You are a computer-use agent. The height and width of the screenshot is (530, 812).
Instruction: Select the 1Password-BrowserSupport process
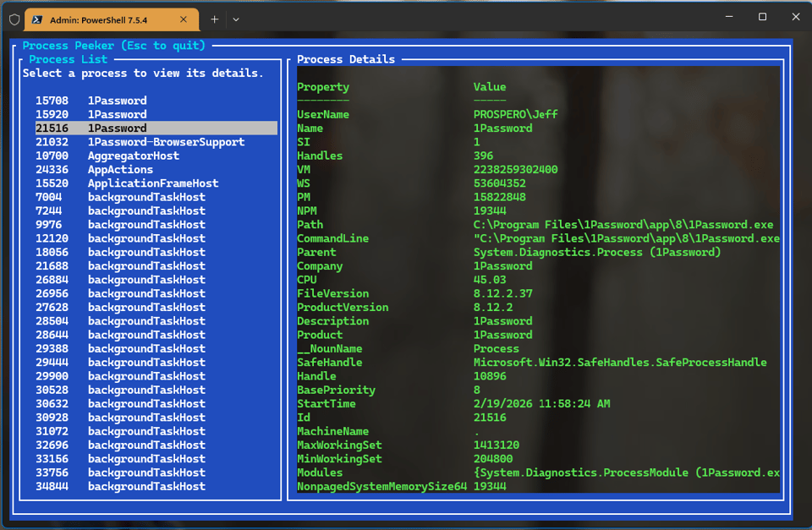[166, 142]
